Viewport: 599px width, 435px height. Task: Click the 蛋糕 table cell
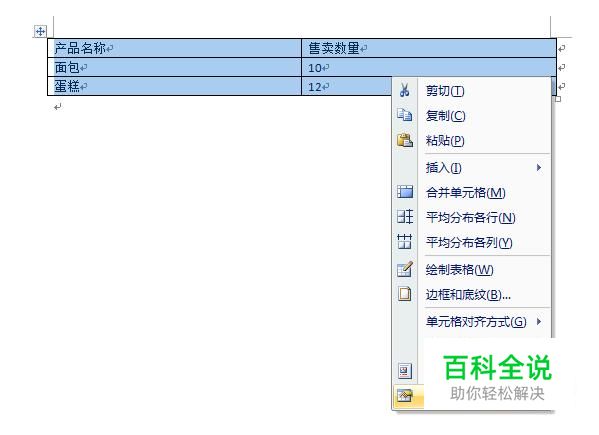175,86
